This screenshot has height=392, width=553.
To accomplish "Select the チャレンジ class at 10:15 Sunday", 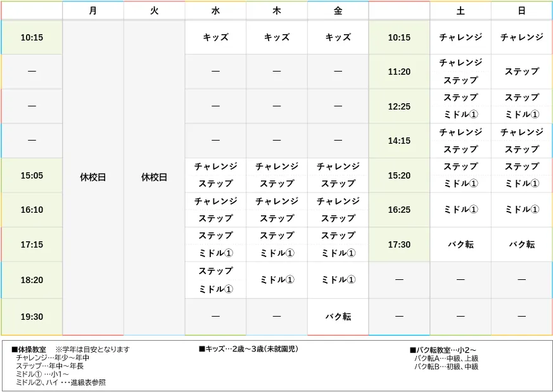I will (521, 37).
